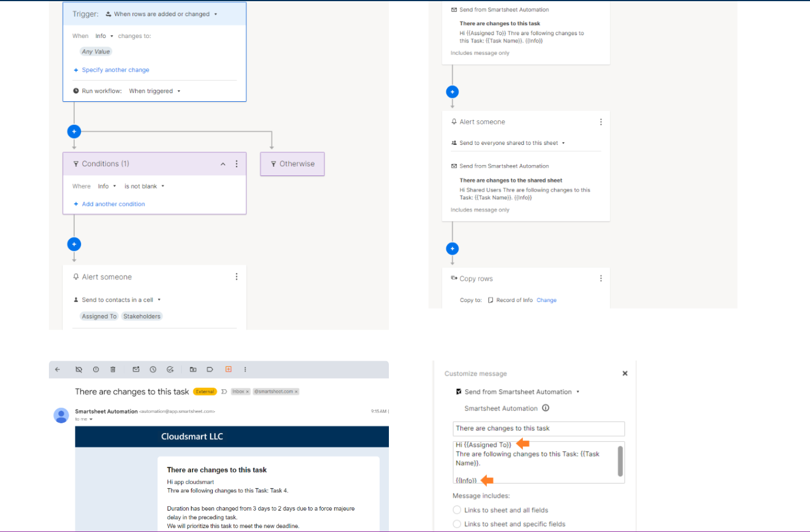Screen dimensions: 810x532
Task: Click the Cloudsmart LLC email header banner
Action: (x=232, y=437)
